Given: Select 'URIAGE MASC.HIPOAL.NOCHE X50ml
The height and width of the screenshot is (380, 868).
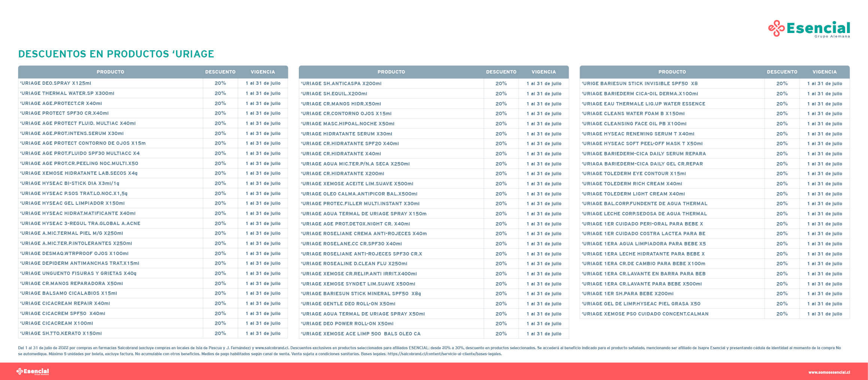Looking at the screenshot, I should pos(434,124).
